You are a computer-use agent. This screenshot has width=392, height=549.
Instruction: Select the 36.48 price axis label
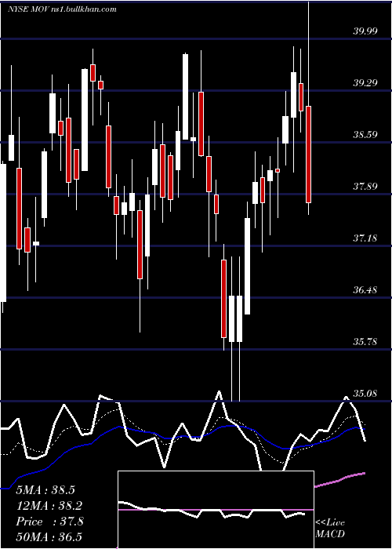[365, 290]
